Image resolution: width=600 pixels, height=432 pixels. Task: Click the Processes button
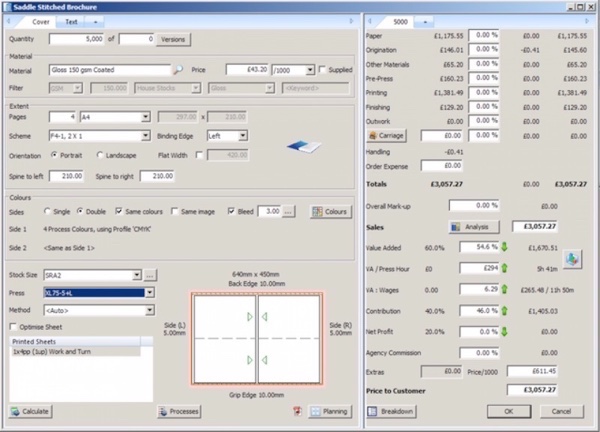point(178,411)
